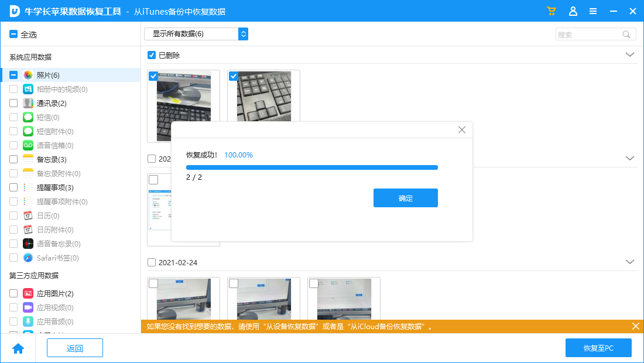
Task: Click the home icon at bottom left
Action: [x=18, y=348]
